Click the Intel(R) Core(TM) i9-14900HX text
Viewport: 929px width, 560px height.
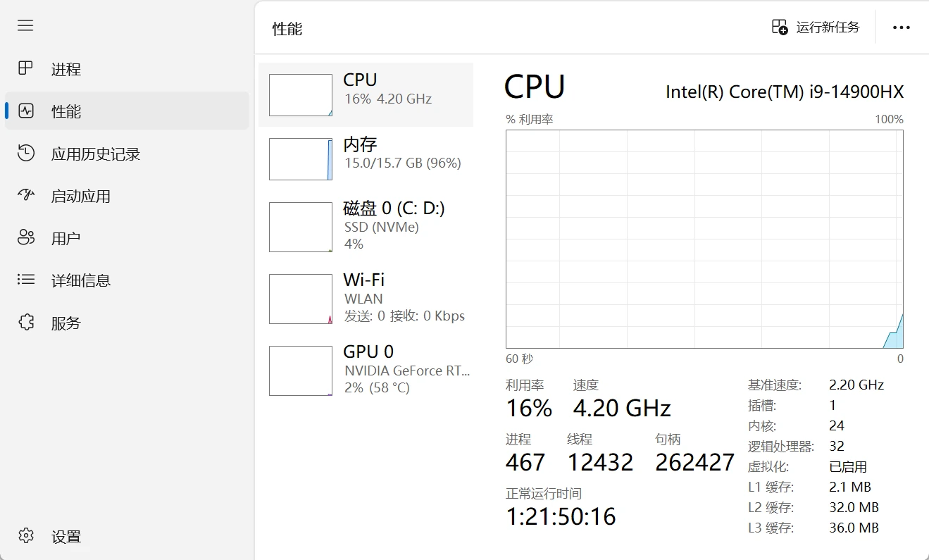click(x=785, y=92)
